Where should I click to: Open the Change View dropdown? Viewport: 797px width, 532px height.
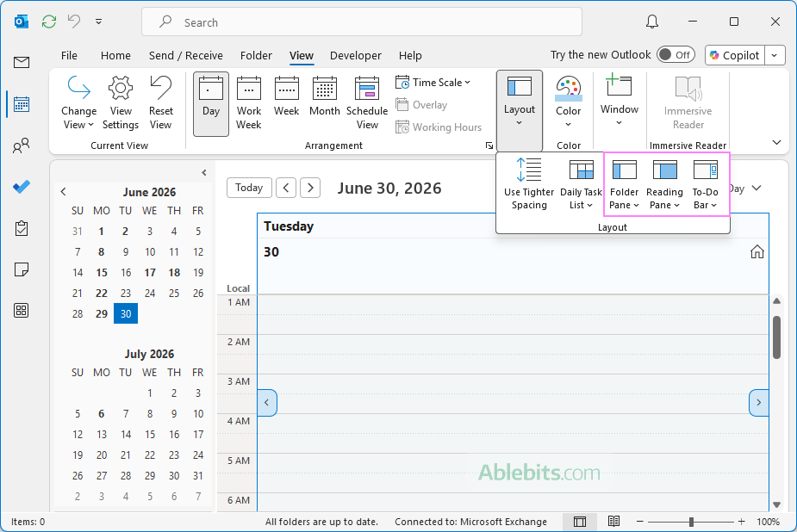78,103
